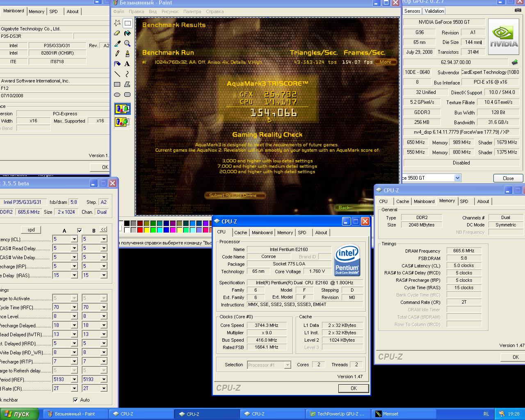Viewport: 525px width, 420px height.
Task: Open the Правка menu in Paint
Action: [136, 11]
